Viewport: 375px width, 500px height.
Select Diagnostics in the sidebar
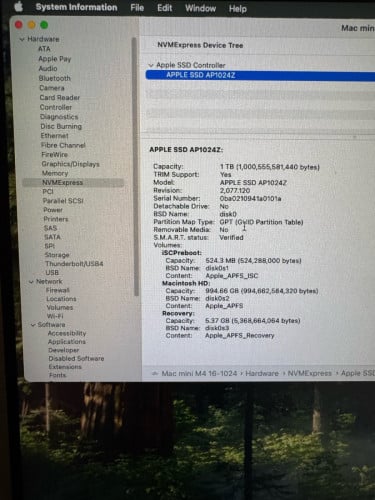[x=59, y=117]
